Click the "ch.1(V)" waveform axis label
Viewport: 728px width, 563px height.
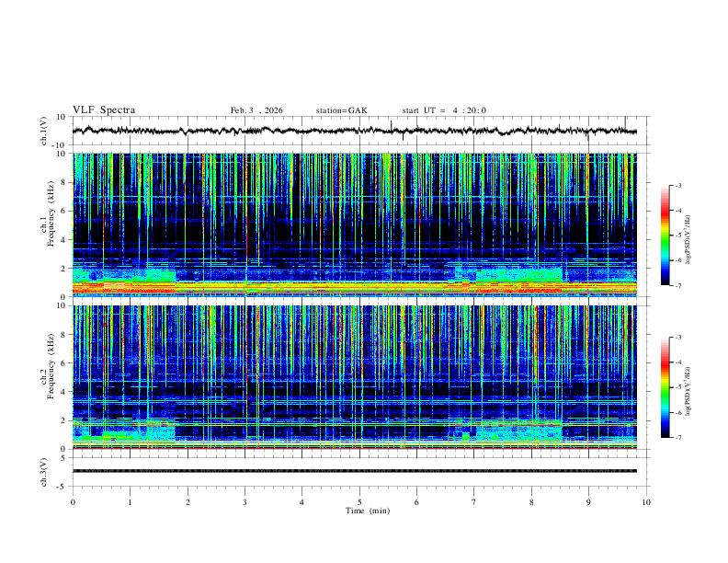pos(44,131)
